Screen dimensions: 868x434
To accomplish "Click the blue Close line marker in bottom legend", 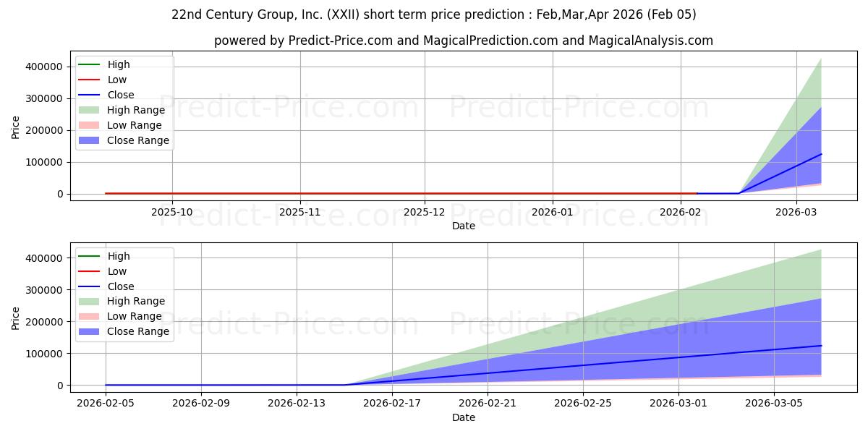I will tap(90, 286).
